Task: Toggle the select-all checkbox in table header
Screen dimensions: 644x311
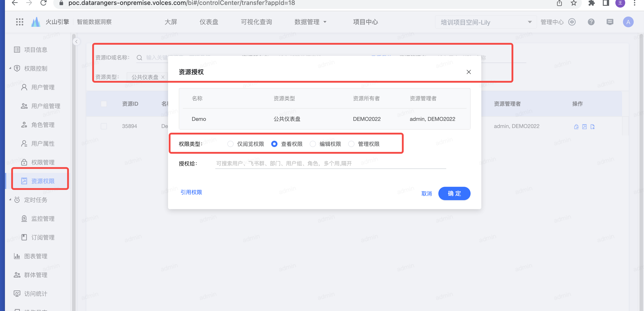Action: tap(104, 104)
